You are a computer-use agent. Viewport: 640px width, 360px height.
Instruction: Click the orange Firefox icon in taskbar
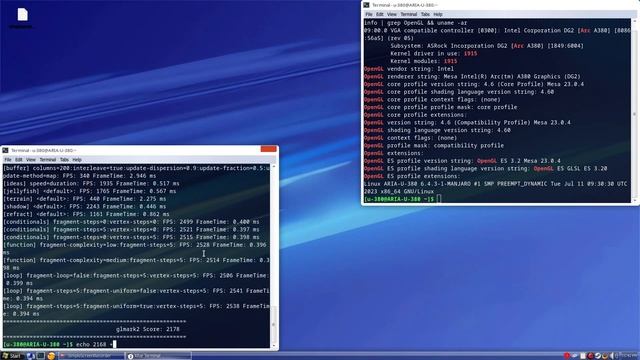(51, 356)
